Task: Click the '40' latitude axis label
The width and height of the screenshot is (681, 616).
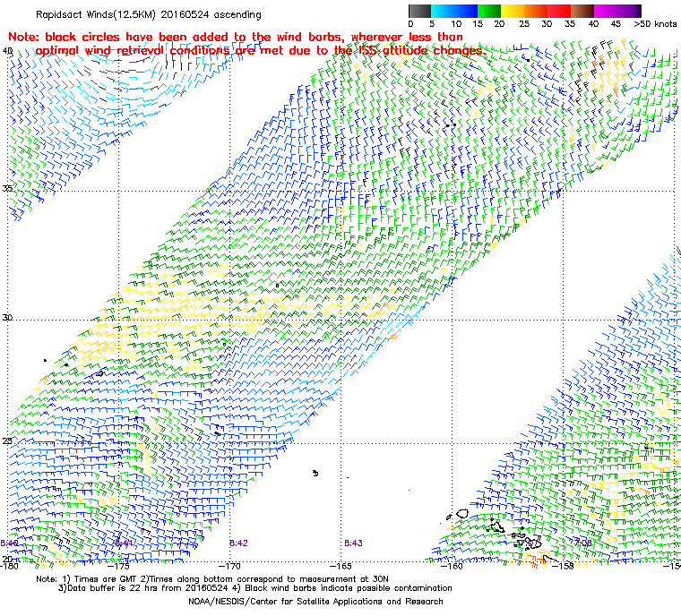Action: 7,51
